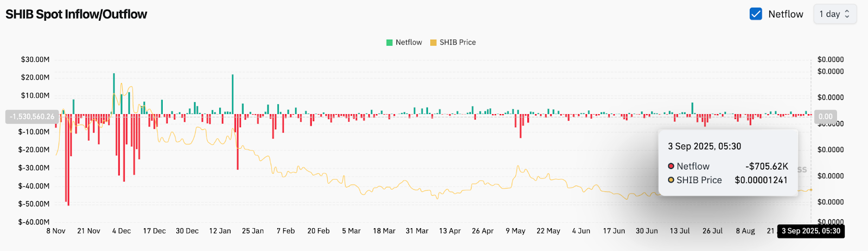
Task: Click the SHIB Spot Inflow/Outflow title
Action: (x=76, y=14)
